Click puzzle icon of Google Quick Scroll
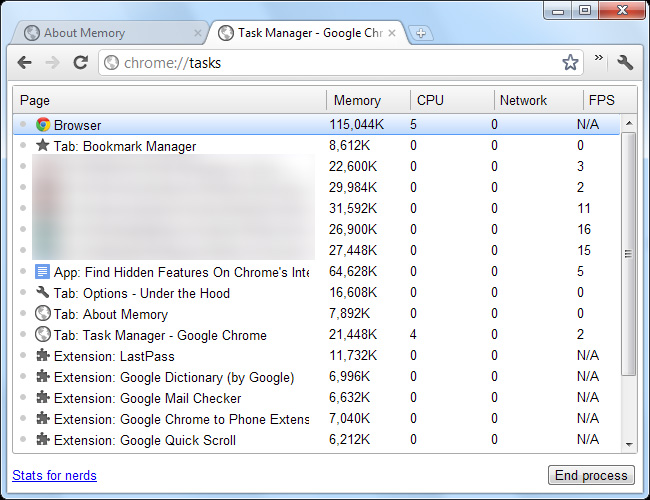The height and width of the screenshot is (500, 650). 43,439
